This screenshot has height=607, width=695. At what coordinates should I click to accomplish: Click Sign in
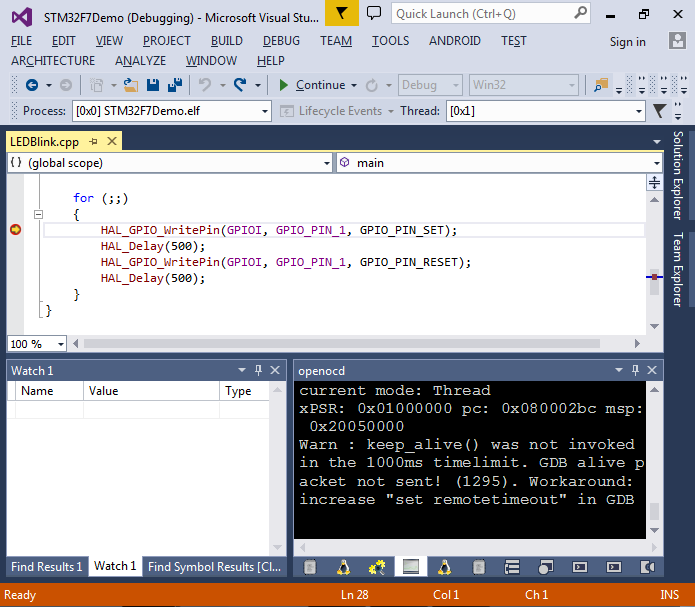point(627,41)
